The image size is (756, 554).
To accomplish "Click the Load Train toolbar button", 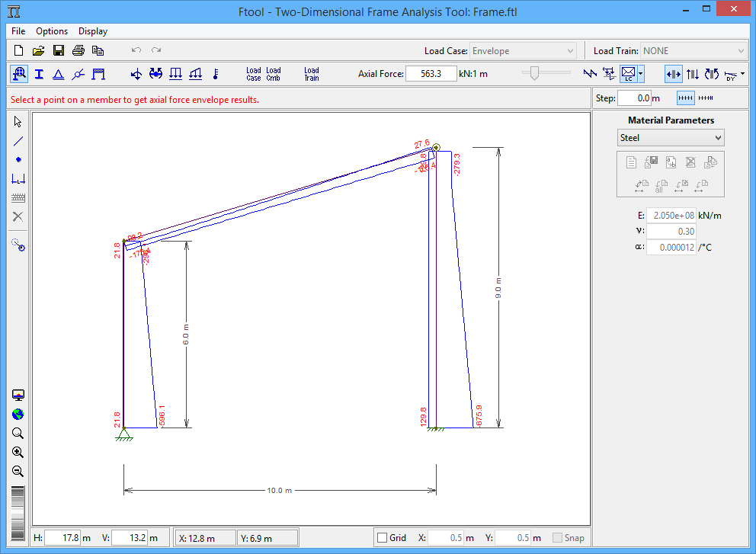I will pos(312,74).
